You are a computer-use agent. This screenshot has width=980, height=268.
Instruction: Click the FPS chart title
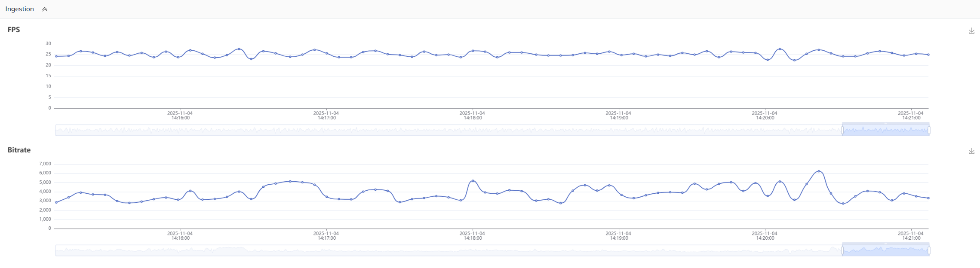click(x=14, y=30)
